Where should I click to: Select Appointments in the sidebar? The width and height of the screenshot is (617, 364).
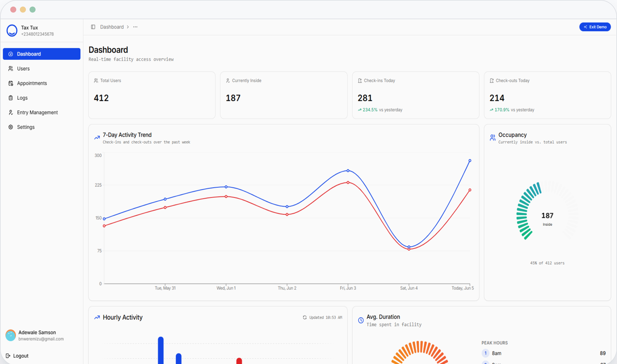pos(41,83)
